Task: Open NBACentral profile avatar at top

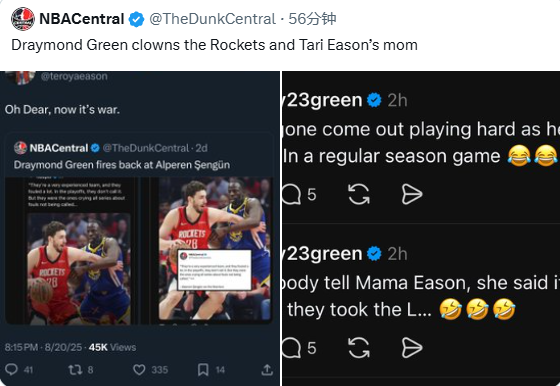Action: 23,19
